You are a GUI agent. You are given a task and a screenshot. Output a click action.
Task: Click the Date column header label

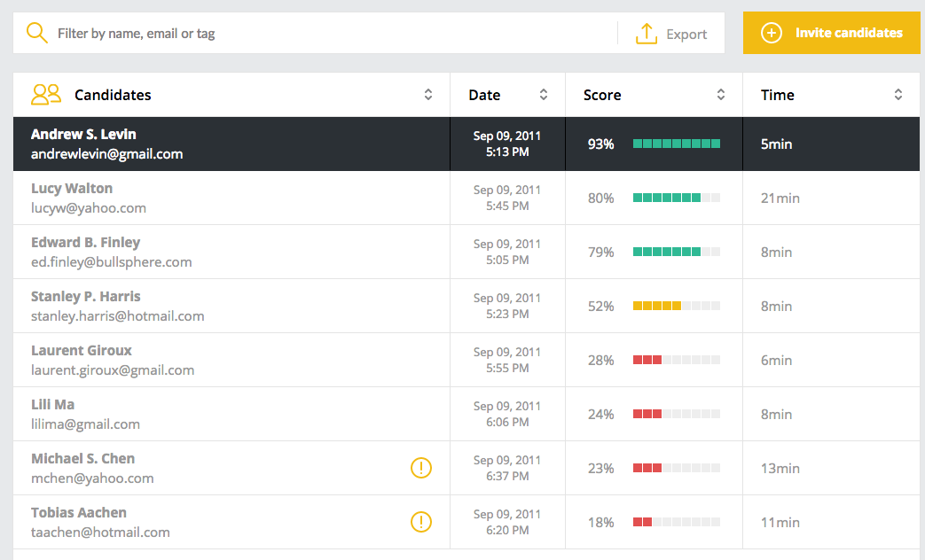pos(484,95)
